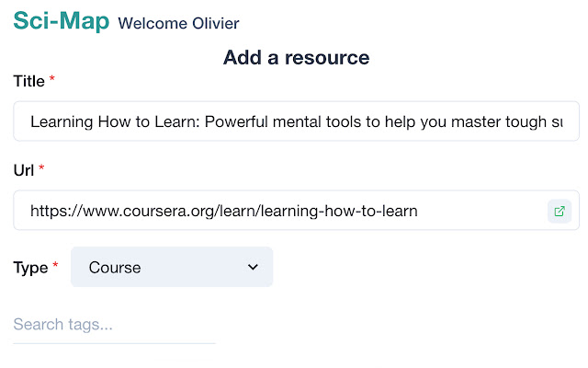The image size is (588, 368).
Task: Click the Url field label
Action: click(24, 170)
